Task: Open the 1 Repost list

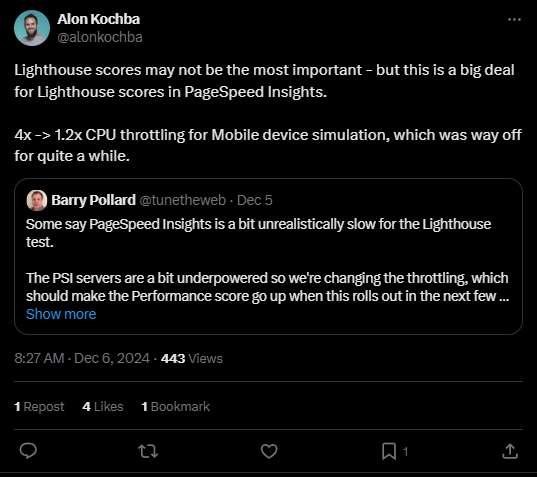Action: click(x=39, y=406)
